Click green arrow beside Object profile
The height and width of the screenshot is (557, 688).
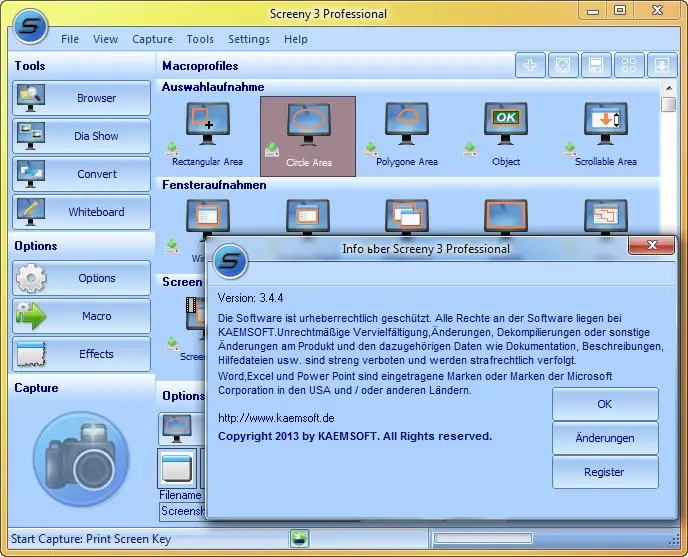click(470, 149)
